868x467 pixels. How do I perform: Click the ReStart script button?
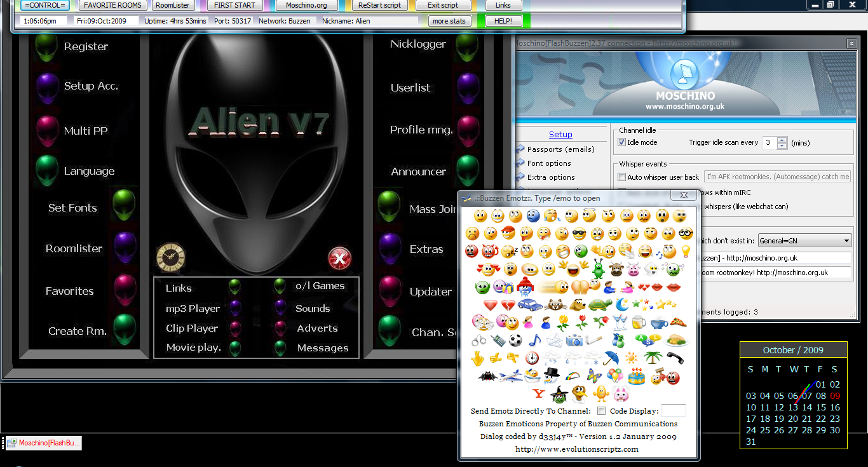pyautogui.click(x=379, y=5)
